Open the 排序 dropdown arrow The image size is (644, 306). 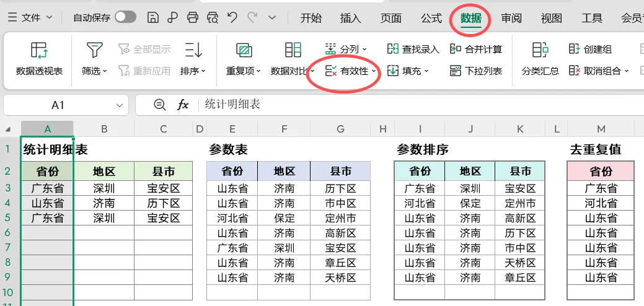pos(203,71)
